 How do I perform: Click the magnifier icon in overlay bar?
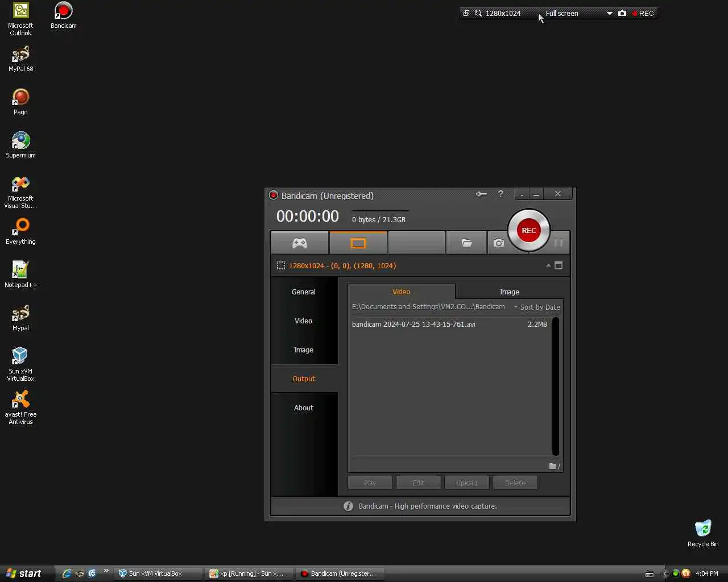(x=478, y=13)
